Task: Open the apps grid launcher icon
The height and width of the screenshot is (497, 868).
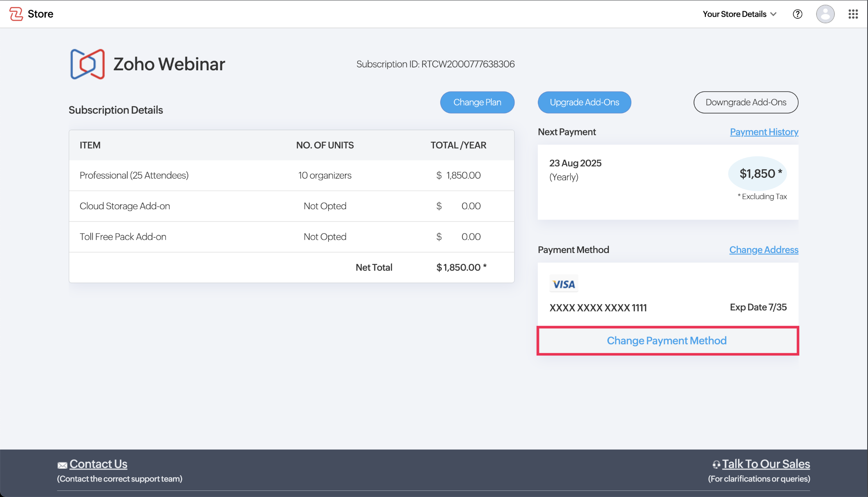Action: point(853,14)
